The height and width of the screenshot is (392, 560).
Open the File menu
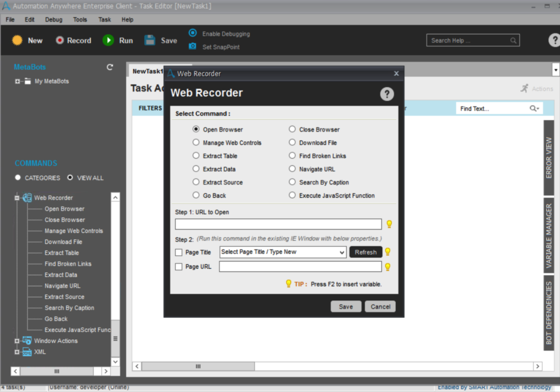[x=10, y=20]
